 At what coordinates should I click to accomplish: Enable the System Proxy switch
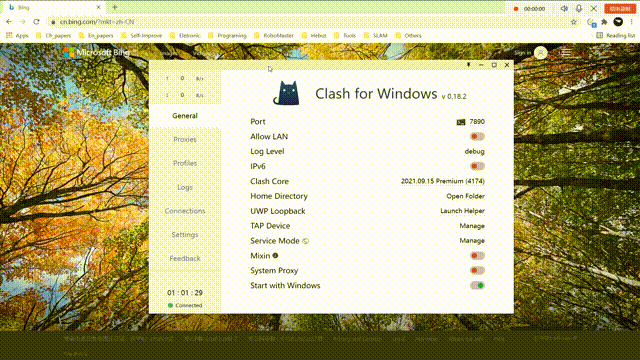(x=477, y=271)
